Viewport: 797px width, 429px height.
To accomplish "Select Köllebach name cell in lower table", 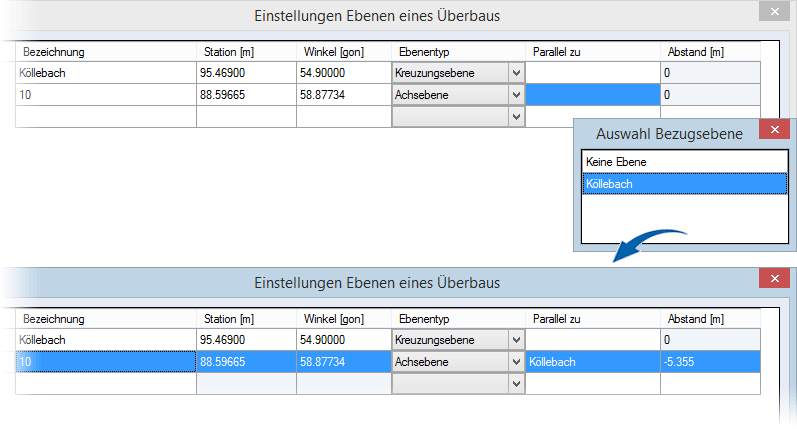I will (106, 340).
